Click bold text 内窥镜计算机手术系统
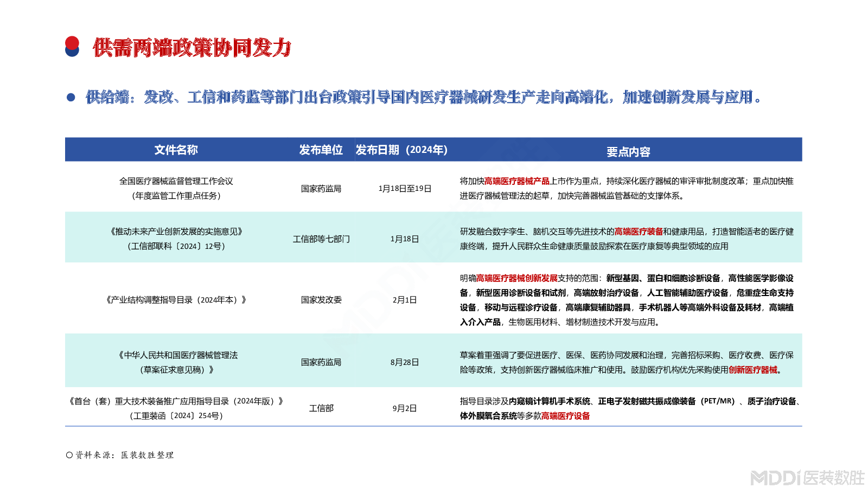Screen dimensions: 868x488 coord(550,401)
